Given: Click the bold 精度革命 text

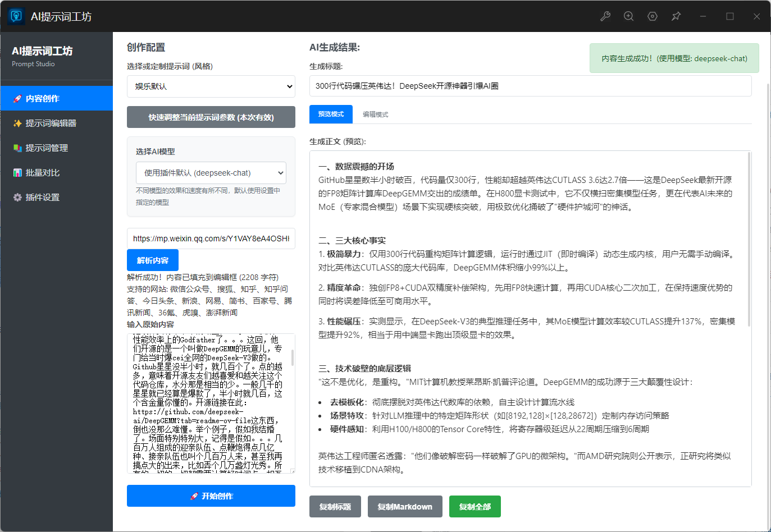Looking at the screenshot, I should [344, 288].
